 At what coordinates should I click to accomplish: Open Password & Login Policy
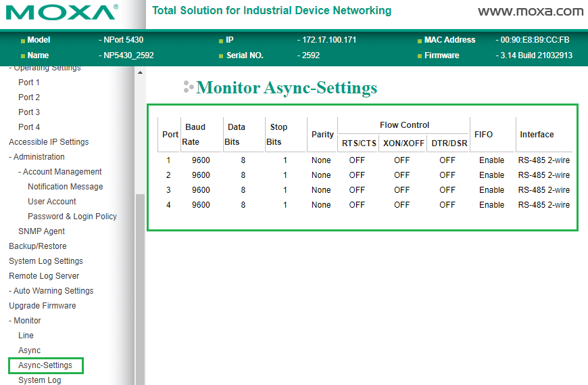(x=72, y=217)
